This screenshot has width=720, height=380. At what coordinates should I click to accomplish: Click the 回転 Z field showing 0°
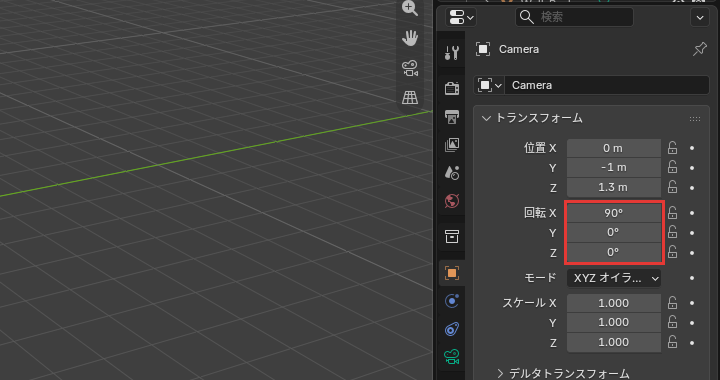(613, 252)
